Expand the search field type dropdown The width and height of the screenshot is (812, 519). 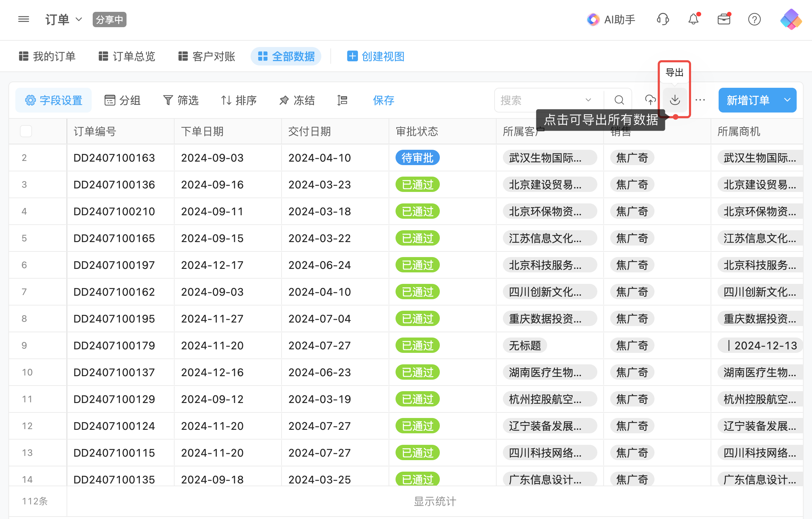[588, 100]
